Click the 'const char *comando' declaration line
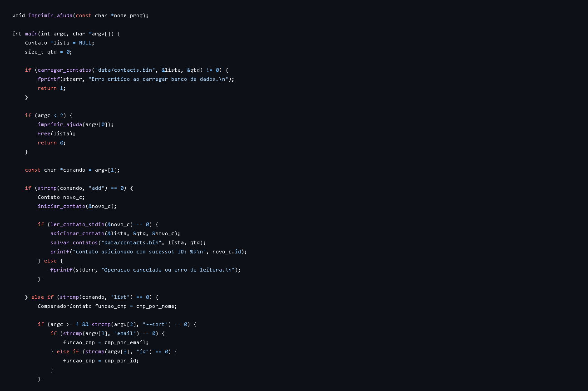 point(72,170)
